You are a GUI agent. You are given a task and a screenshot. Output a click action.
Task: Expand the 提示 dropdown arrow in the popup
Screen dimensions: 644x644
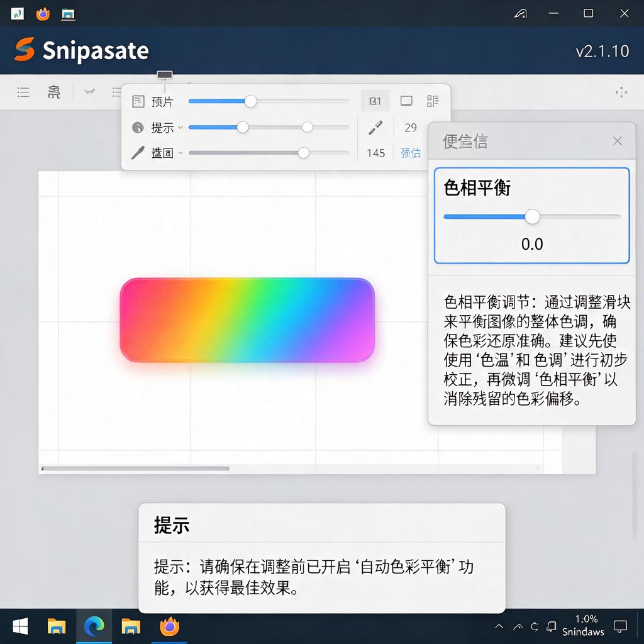(x=180, y=127)
